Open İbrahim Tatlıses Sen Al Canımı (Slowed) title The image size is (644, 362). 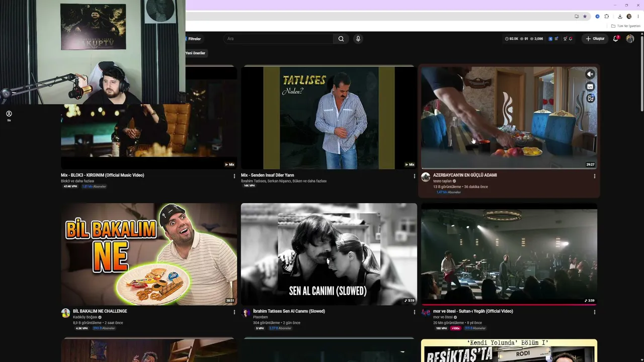tap(289, 311)
